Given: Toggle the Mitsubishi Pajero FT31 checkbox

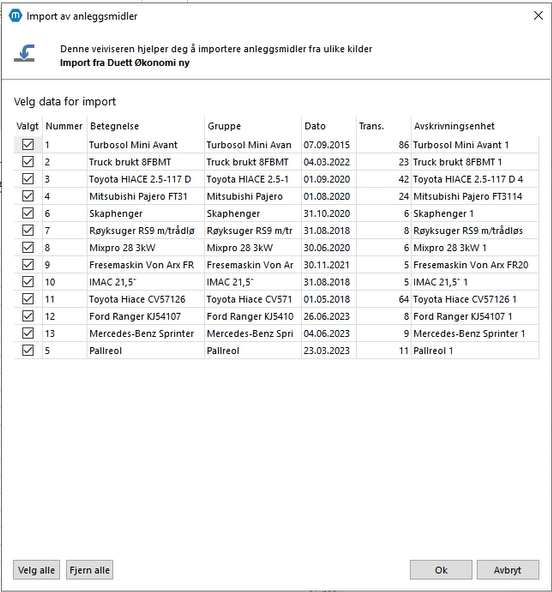Looking at the screenshot, I should tap(28, 196).
